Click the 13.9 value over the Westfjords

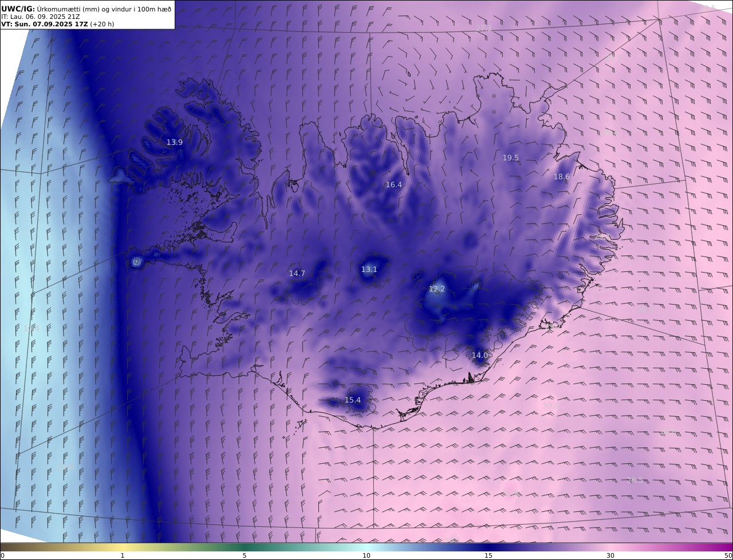click(x=175, y=142)
